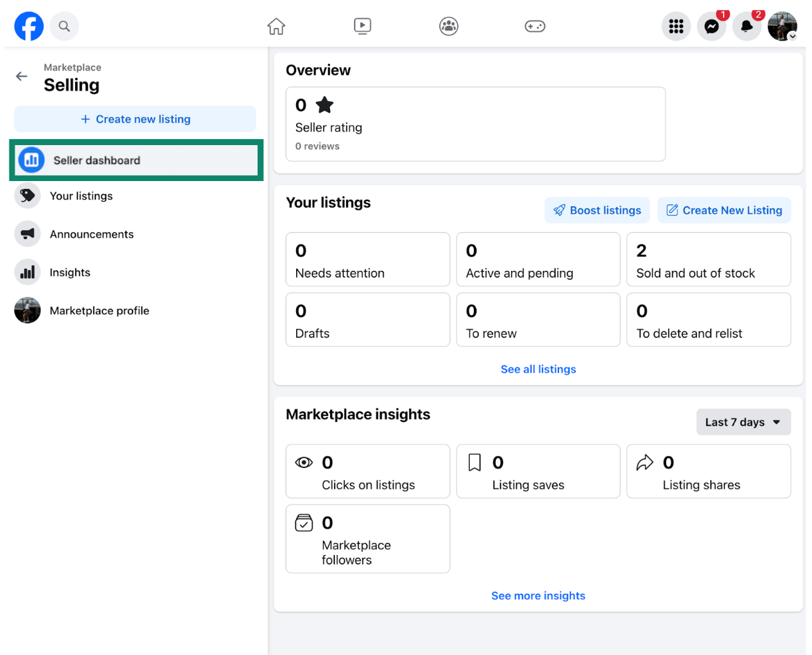Image resolution: width=812 pixels, height=655 pixels.
Task: Open the Gaming controller icon
Action: coord(534,27)
